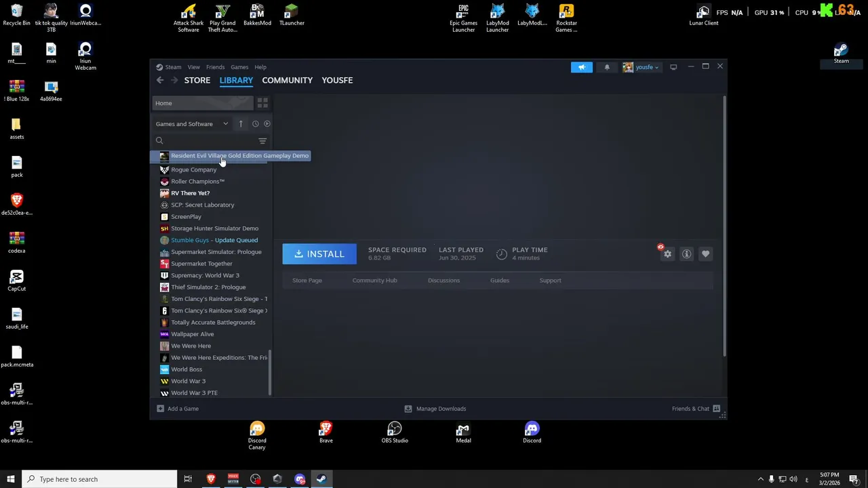The image size is (868, 488).
Task: Open the Store Page link
Action: (x=307, y=281)
